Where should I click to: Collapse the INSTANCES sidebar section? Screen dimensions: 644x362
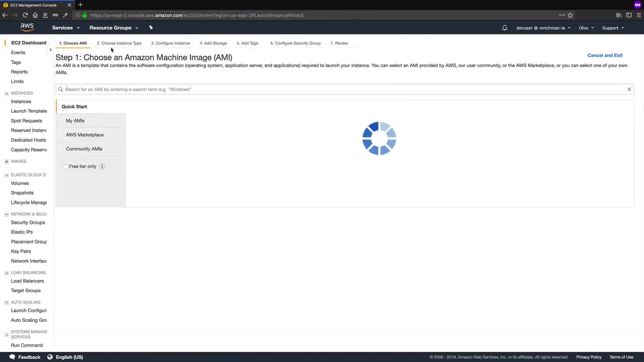click(x=7, y=93)
